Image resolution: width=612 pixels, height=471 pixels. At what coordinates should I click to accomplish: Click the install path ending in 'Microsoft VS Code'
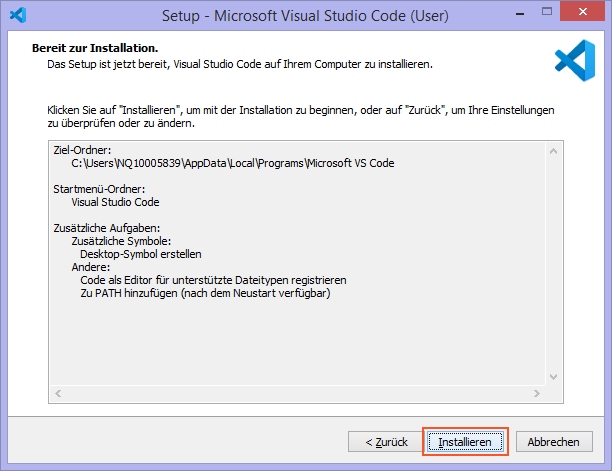pyautogui.click(x=233, y=163)
